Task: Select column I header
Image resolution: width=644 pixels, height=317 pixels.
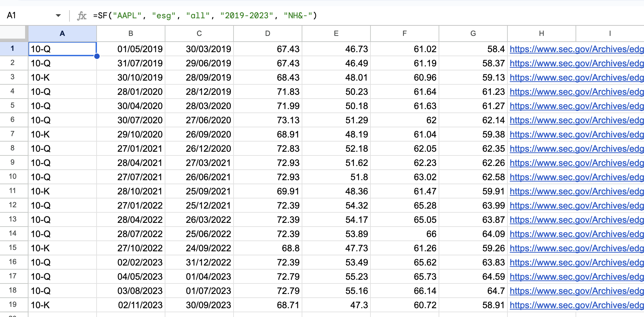Action: [x=610, y=34]
